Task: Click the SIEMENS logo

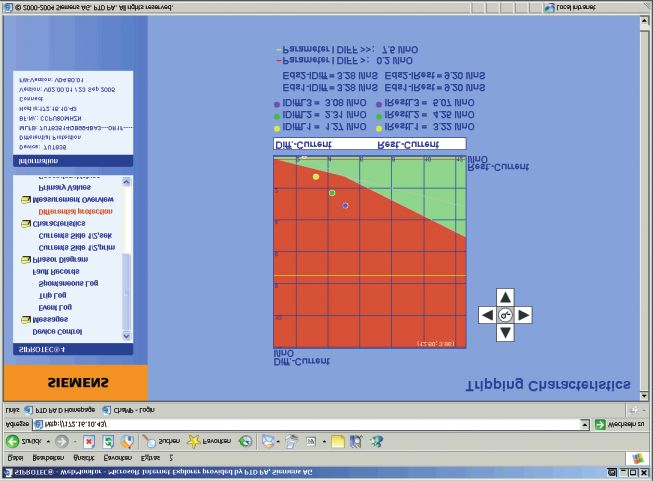Action: [78, 383]
